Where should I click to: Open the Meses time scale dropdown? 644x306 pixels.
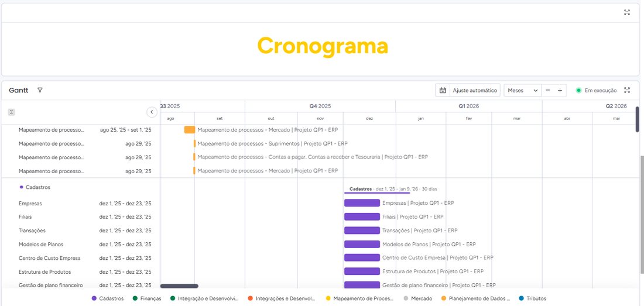pos(522,90)
